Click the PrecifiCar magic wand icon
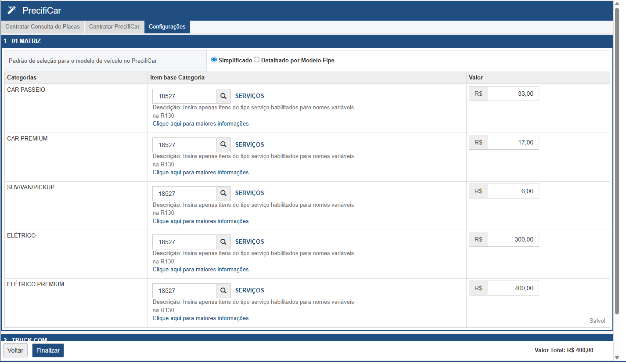Image resolution: width=626 pixels, height=364 pixels. point(12,11)
